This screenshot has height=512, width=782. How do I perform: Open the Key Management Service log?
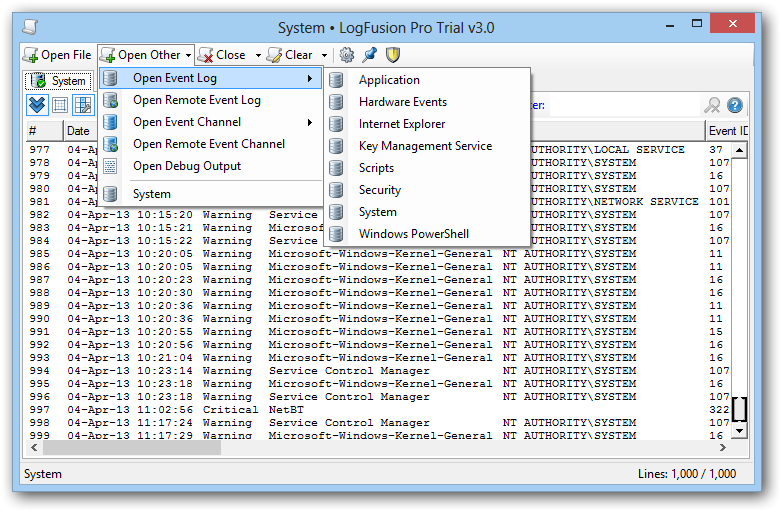427,146
